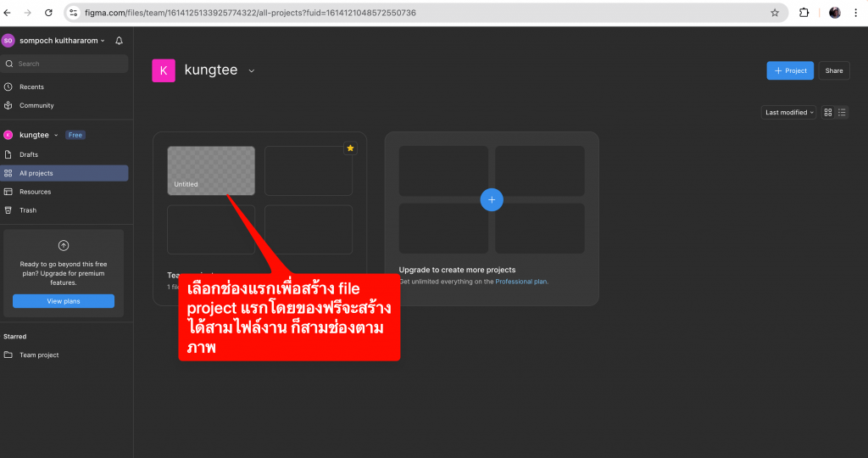Viewport: 868px width, 458px height.
Task: Click the upgrade arrow circle icon
Action: pos(64,246)
